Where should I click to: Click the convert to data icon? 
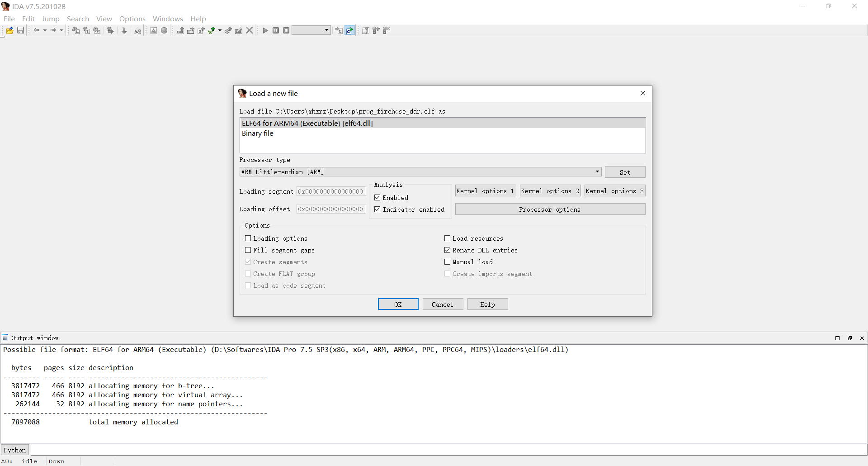click(x=191, y=30)
